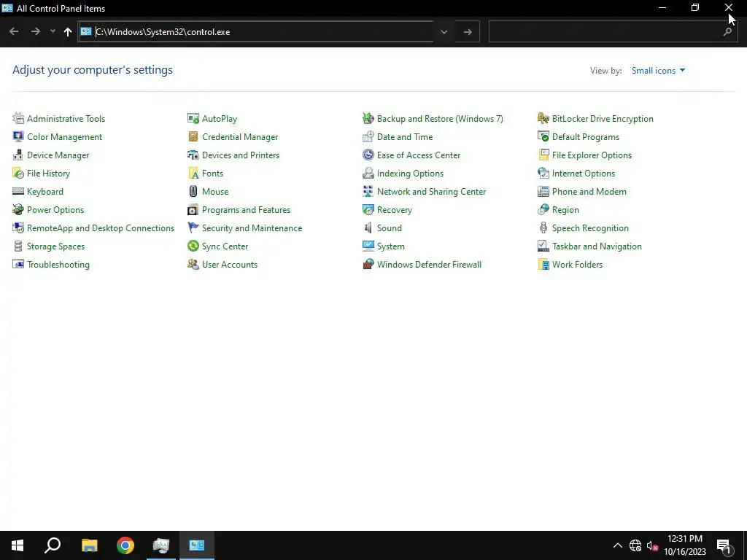Click the search magnifier icon in search box
Viewport: 747px width, 560px height.
(x=727, y=32)
